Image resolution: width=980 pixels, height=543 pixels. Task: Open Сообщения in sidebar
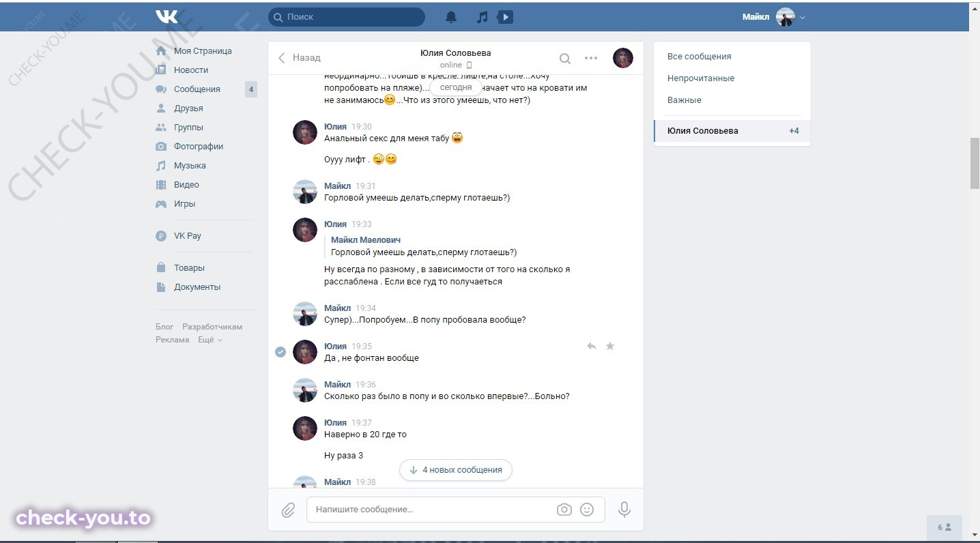(197, 89)
